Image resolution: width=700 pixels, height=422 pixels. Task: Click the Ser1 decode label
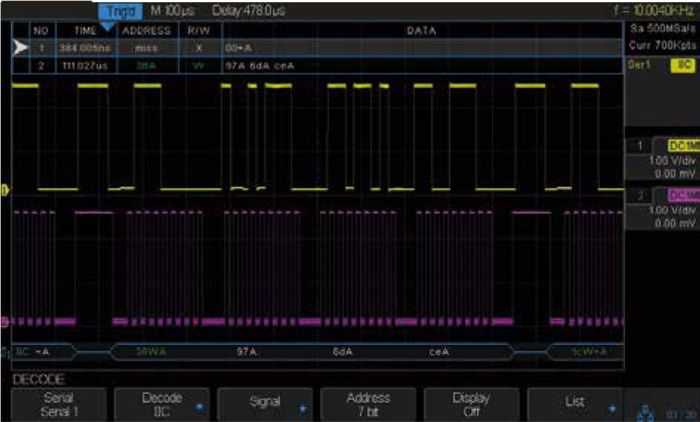639,65
